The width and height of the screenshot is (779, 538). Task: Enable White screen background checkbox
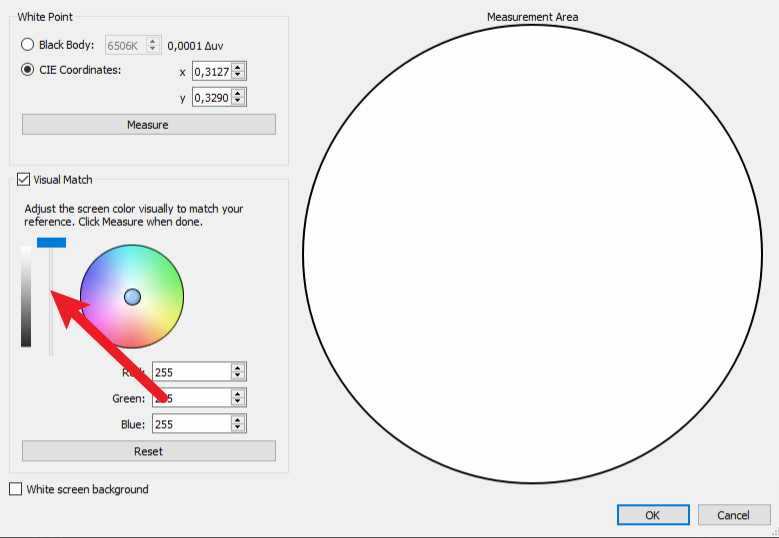click(15, 489)
